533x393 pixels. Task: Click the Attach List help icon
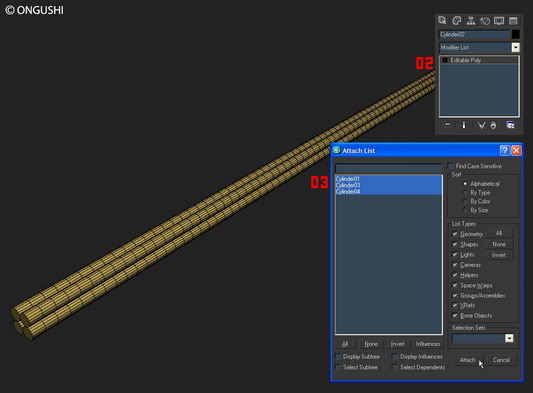click(504, 150)
